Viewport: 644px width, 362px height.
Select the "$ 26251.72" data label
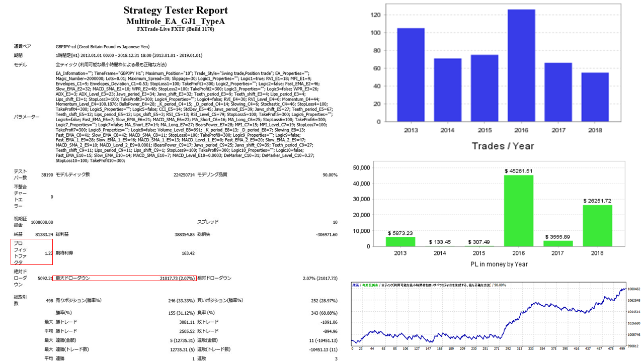click(x=598, y=201)
